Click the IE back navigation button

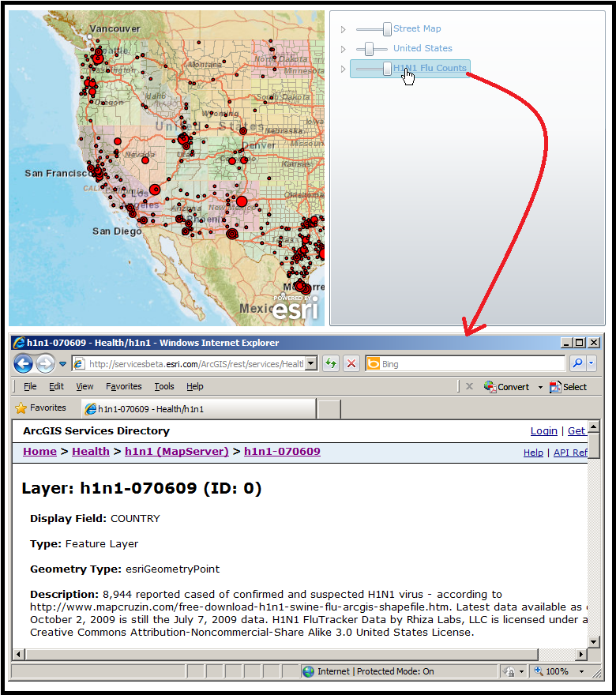(x=23, y=363)
